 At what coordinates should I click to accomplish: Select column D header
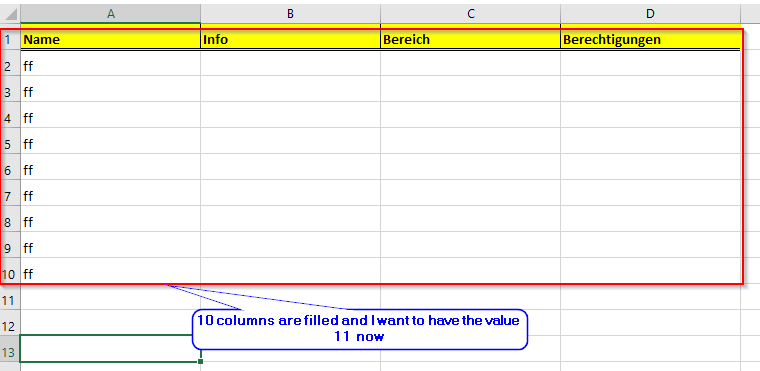650,14
